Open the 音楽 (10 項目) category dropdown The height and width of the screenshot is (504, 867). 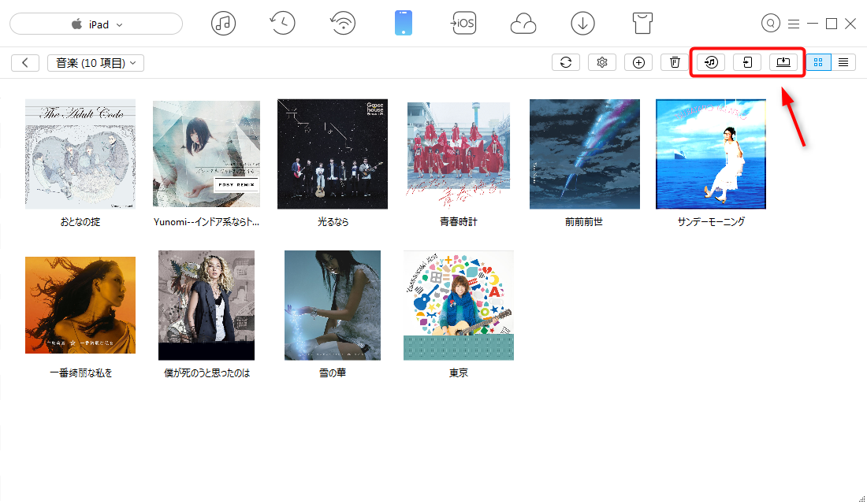tap(95, 63)
